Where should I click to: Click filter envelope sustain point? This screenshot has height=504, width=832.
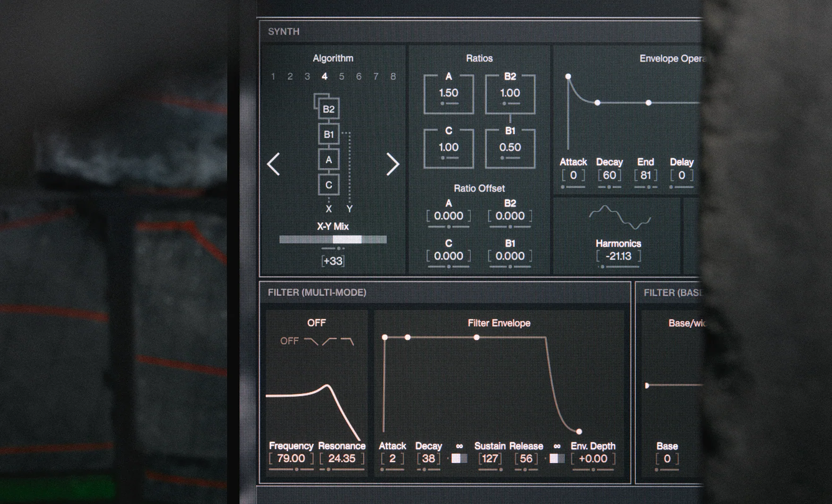[477, 337]
